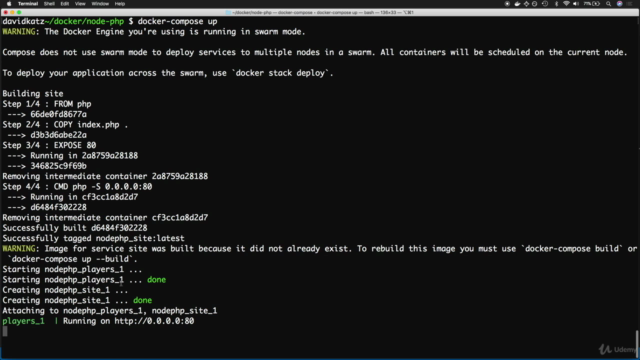Click 'http://0.0.0.0:80' URL in output
The height and width of the screenshot is (360, 640).
pos(154,321)
